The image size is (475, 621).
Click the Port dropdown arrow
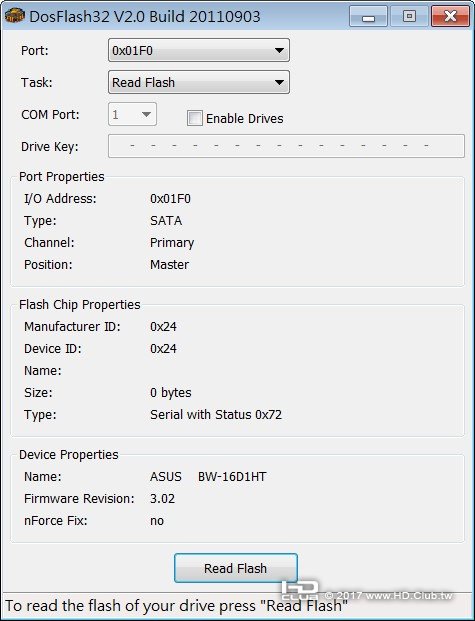tap(279, 51)
